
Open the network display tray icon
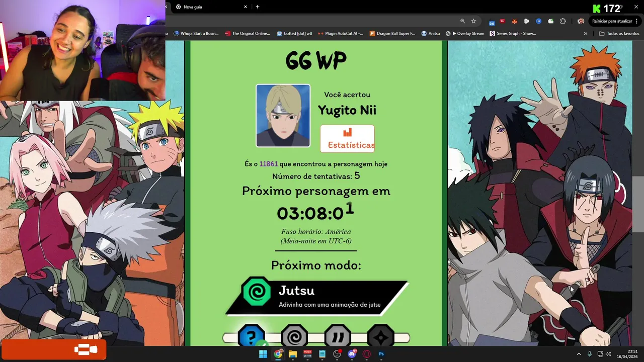point(600,354)
